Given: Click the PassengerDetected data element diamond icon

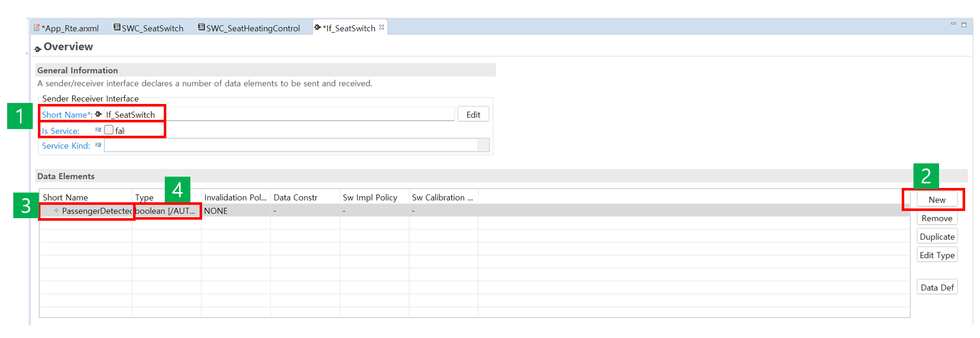Looking at the screenshot, I should 56,210.
